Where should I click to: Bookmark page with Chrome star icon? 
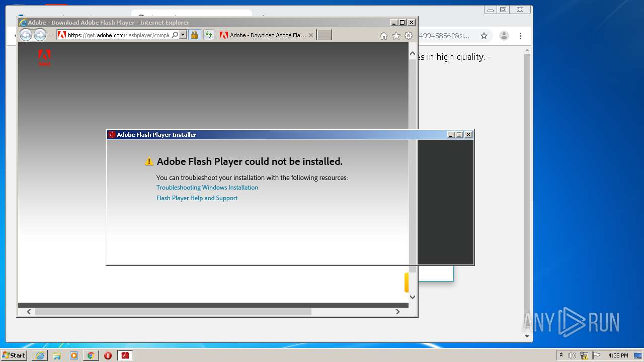coord(484,36)
